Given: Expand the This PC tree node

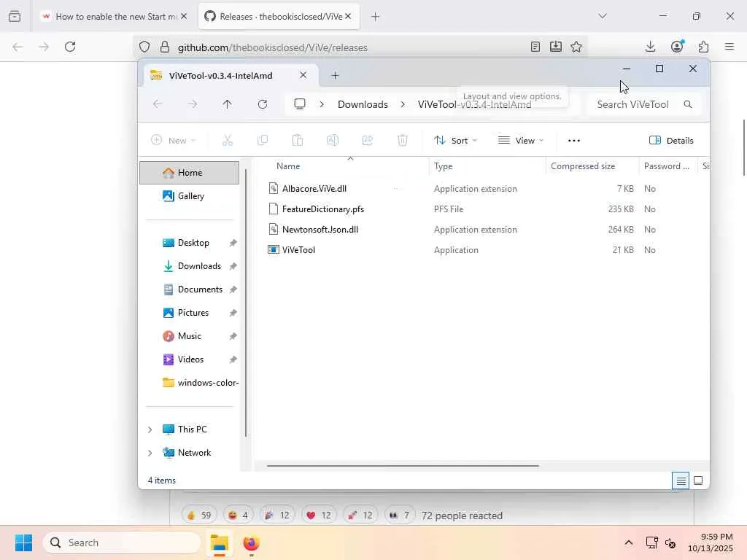Looking at the screenshot, I should pos(150,429).
